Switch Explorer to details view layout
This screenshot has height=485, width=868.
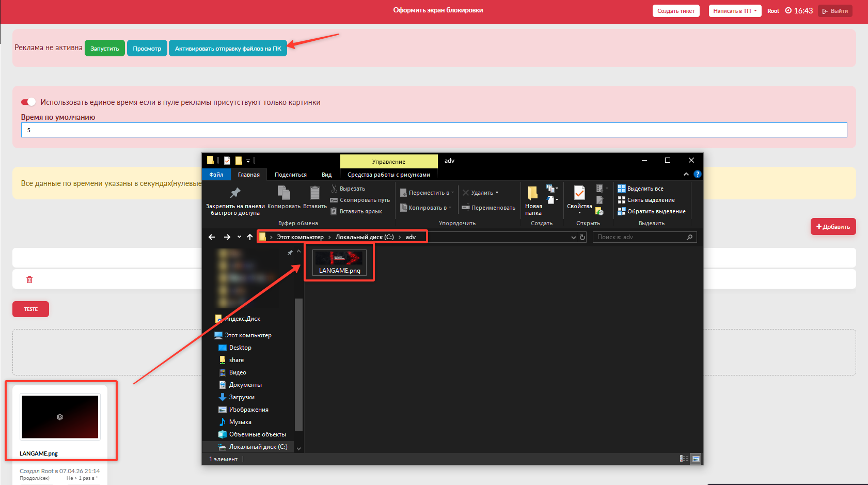[684, 459]
